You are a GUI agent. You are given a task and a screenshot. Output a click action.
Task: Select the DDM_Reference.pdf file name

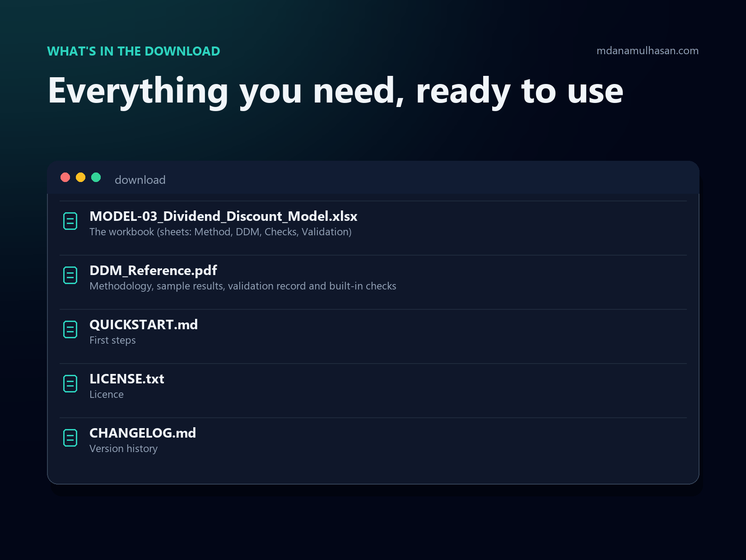(153, 271)
